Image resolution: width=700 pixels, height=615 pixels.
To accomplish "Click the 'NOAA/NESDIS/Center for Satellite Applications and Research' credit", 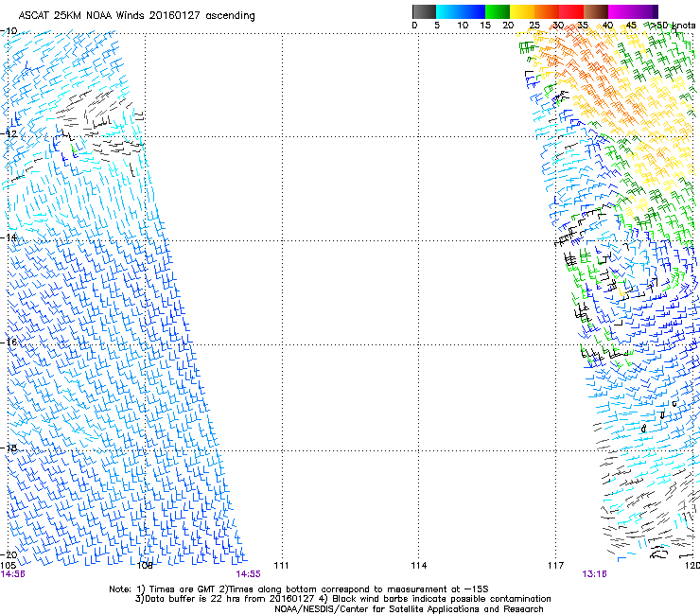I will (x=409, y=609).
